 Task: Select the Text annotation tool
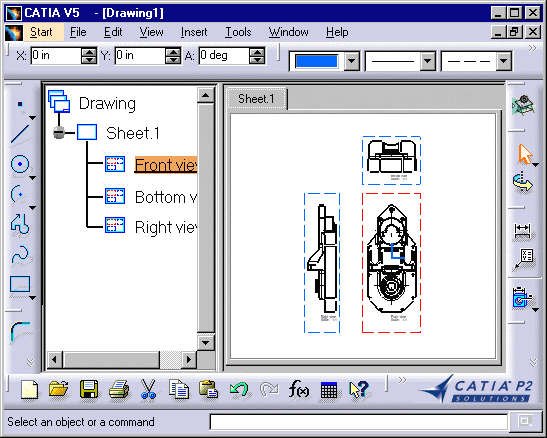pyautogui.click(x=524, y=258)
